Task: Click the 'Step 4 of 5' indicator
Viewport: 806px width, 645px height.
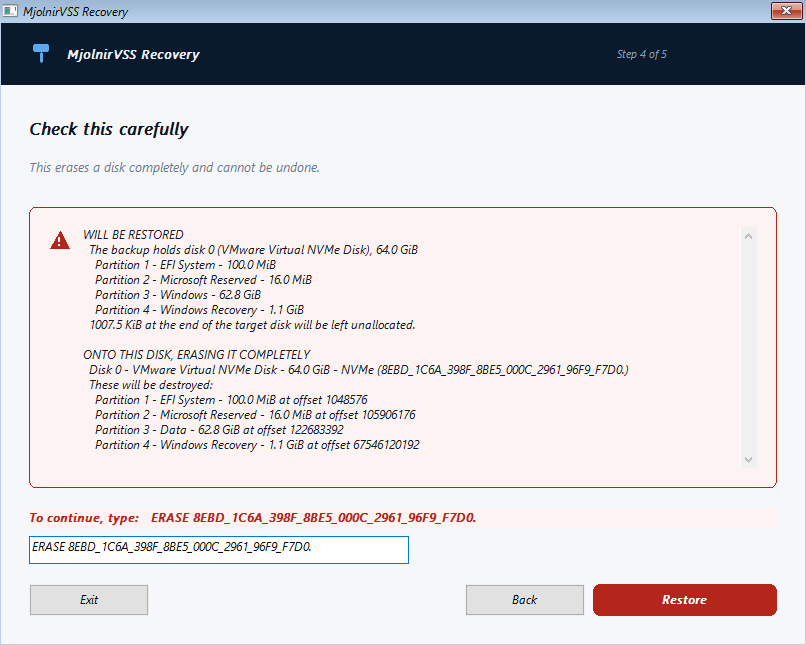Action: (x=642, y=54)
